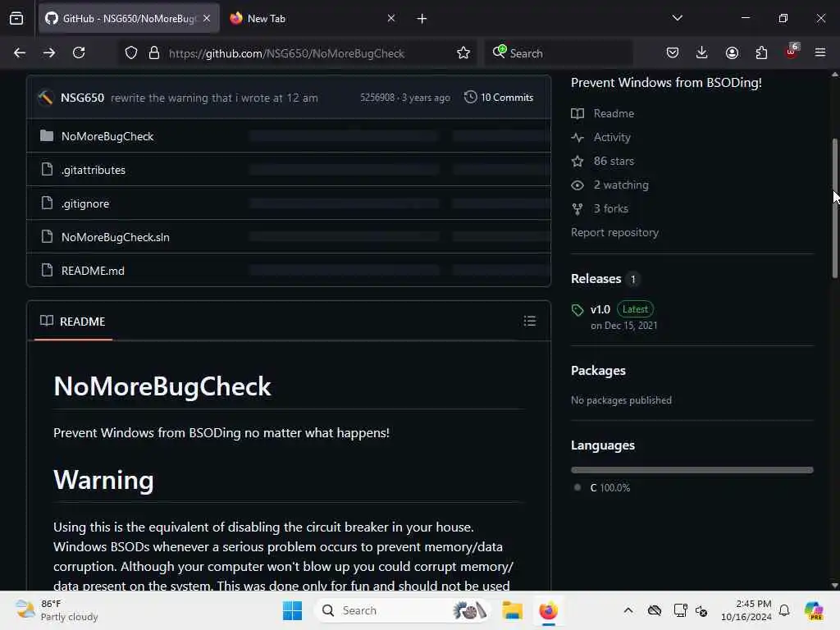Open the extensions puzzle icon
Screen dimensions: 840x630
pyautogui.click(x=761, y=52)
